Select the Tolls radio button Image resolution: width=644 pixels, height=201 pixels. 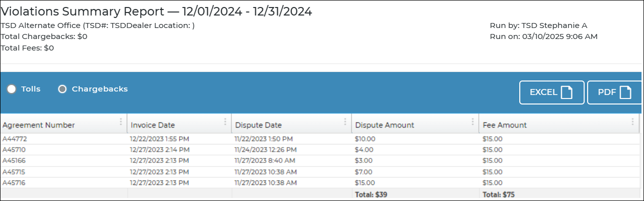(11, 89)
